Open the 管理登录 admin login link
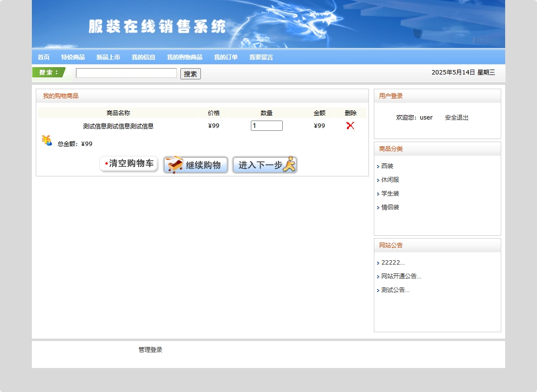Screen dimensions: 537x392 (x=150, y=350)
